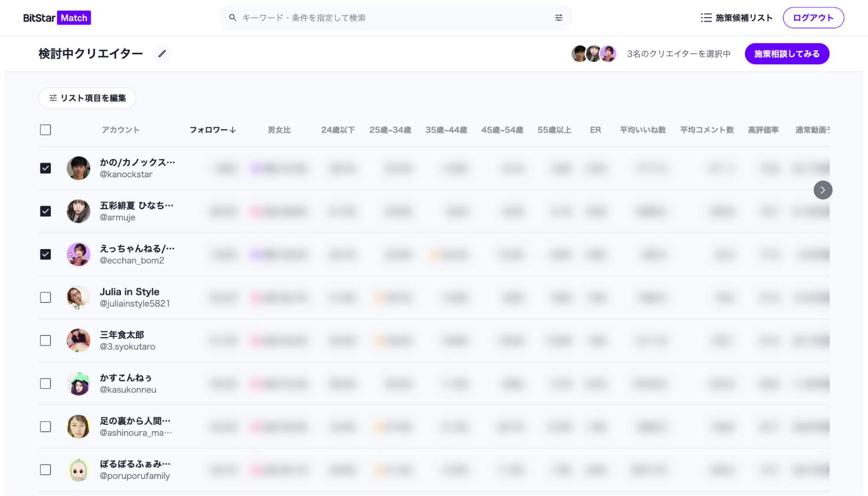Click the 男女比 column header
This screenshot has width=868, height=496.
[x=279, y=130]
